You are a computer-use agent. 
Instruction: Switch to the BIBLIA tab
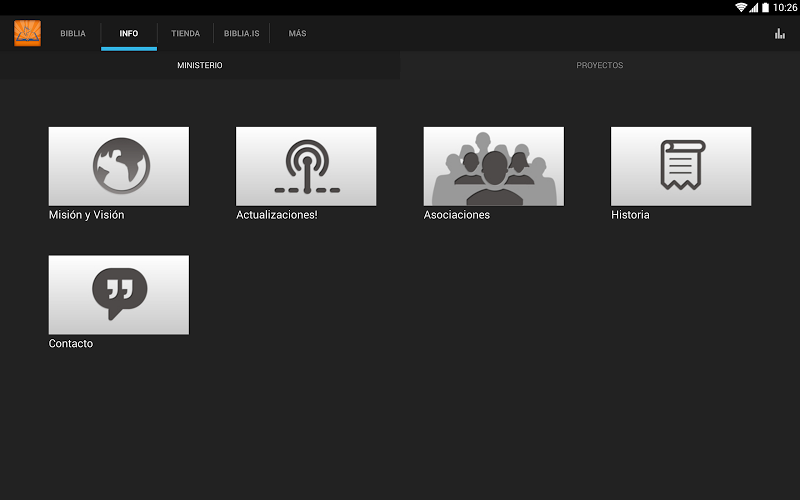pyautogui.click(x=73, y=33)
